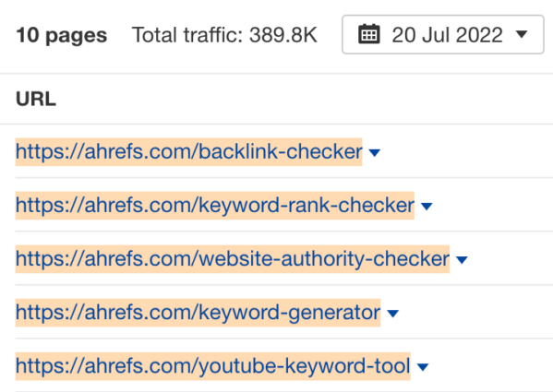
Task: Expand the arrow beside backlink-checker URL
Action: coord(374,152)
